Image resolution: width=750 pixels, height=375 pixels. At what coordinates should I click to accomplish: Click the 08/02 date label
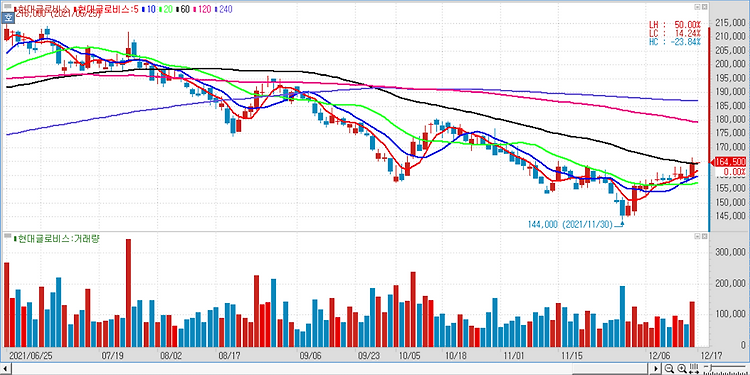pyautogui.click(x=171, y=356)
